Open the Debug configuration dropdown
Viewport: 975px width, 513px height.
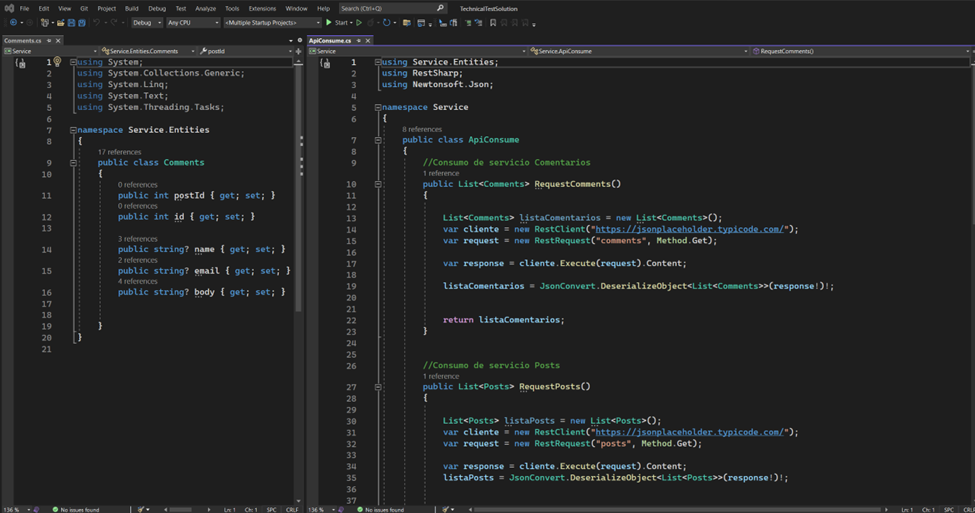click(147, 22)
